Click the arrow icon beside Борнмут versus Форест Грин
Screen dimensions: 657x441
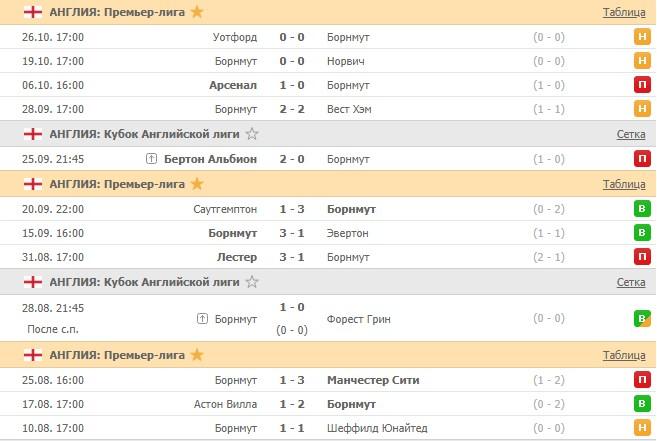click(x=203, y=320)
